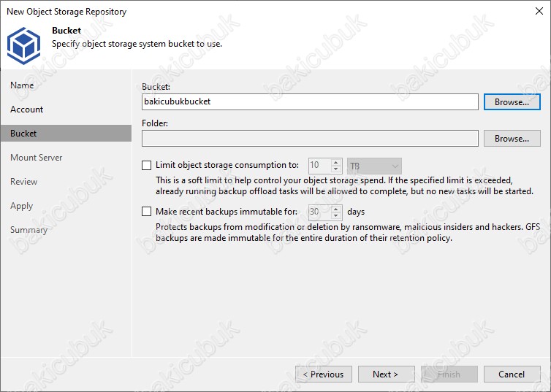Viewport: 551px width, 392px height.
Task: Click the 'New Object Storage Repository' title
Action: pos(66,12)
